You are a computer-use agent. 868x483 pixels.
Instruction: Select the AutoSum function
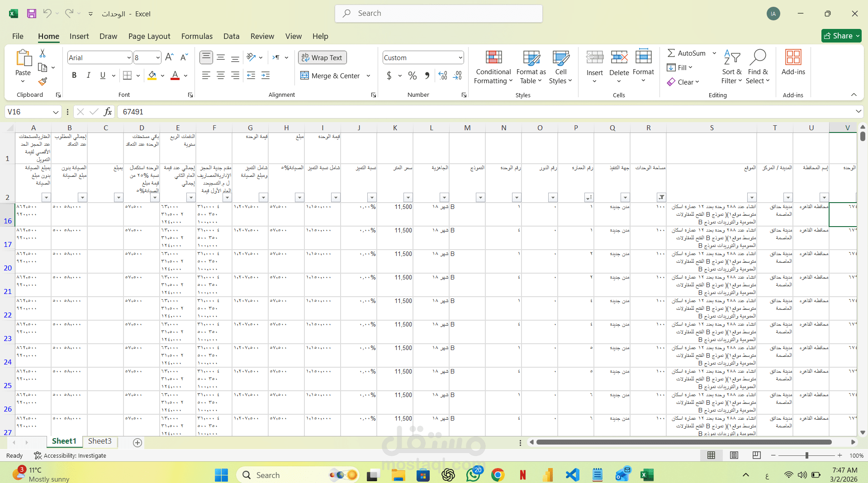[x=687, y=53]
